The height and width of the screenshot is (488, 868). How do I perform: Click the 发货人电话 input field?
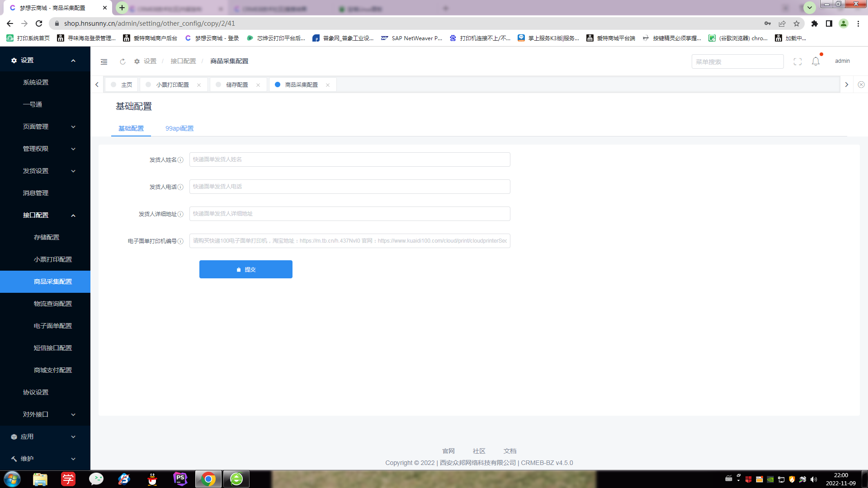349,187
